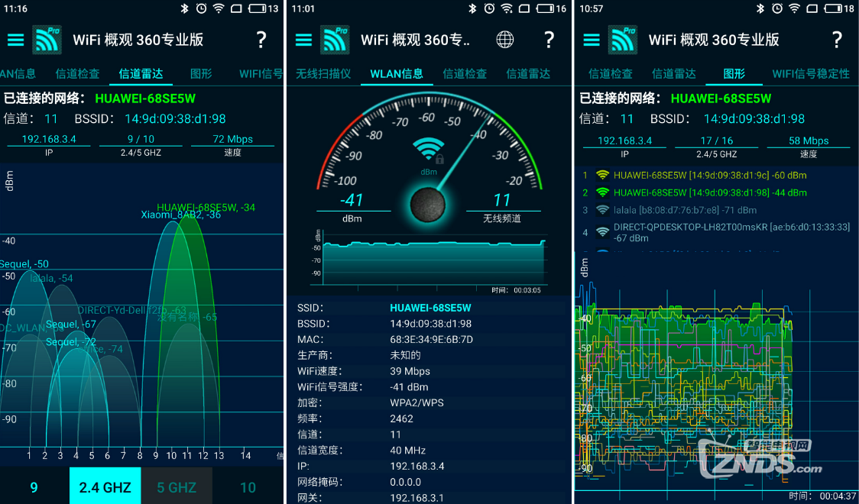Tap the 5 GHz network count 10 at bottom
Viewport: 859px width, 504px height.
tap(248, 487)
